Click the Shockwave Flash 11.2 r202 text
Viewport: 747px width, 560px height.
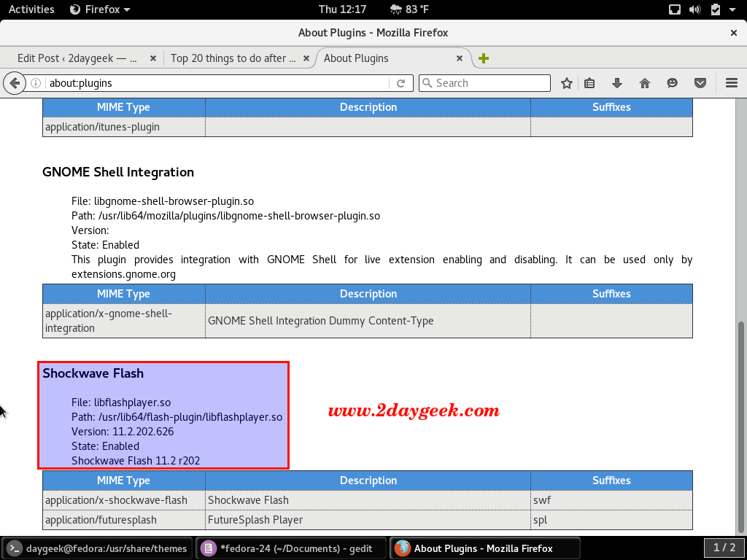coord(136,461)
